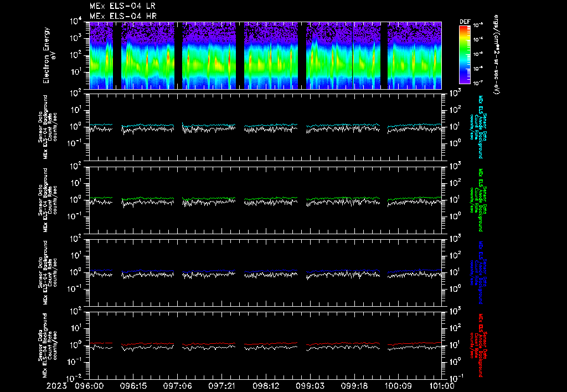Click the 100:09 time axis label
Viewport: 567px width, 392px height.
(399, 386)
